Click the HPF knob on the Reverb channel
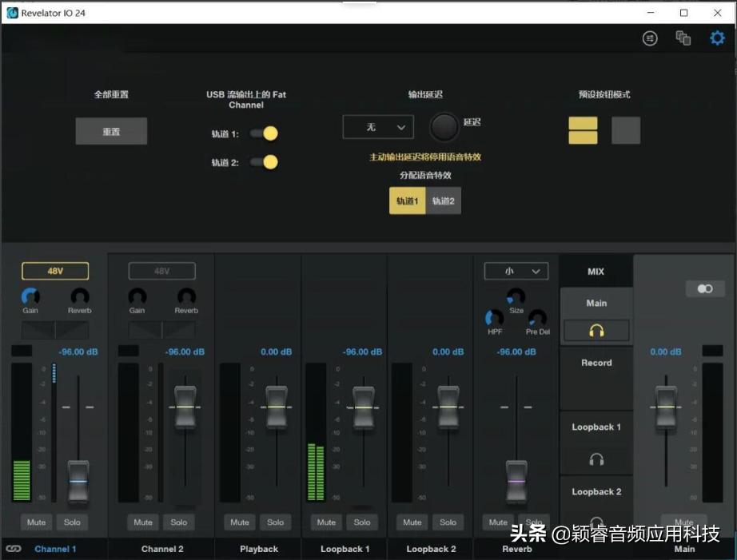Screen dimensions: 737x560 click(494, 317)
